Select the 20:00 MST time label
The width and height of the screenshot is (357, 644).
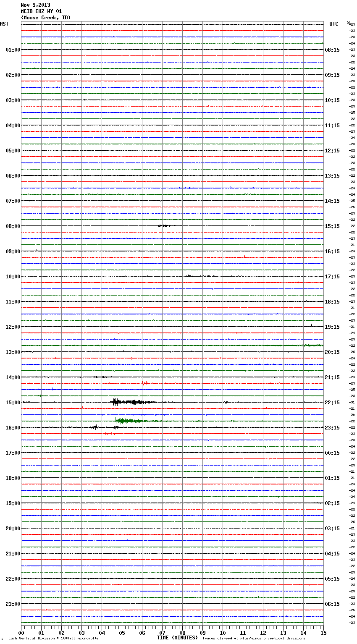pyautogui.click(x=13, y=529)
